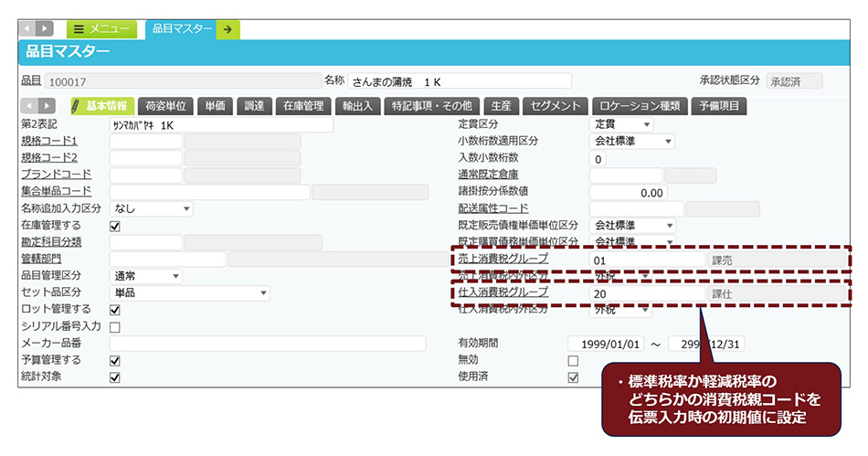
Task: Switch to the 在庫管理 tab
Action: [x=302, y=106]
